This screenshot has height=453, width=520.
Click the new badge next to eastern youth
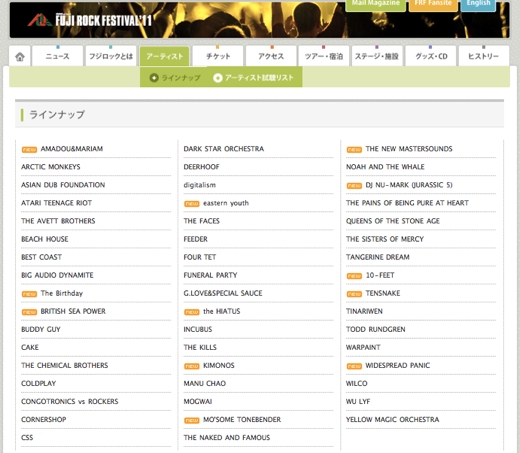[192, 204]
